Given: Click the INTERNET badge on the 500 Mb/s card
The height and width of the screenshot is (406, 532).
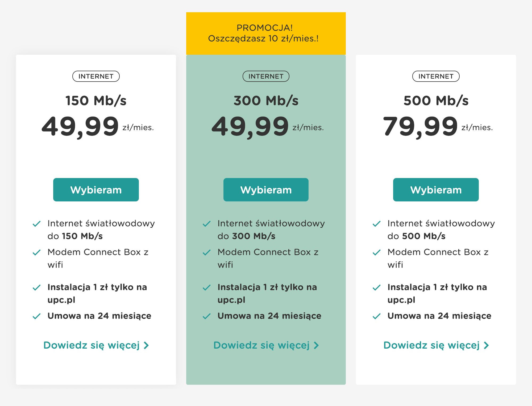Looking at the screenshot, I should click(436, 76).
